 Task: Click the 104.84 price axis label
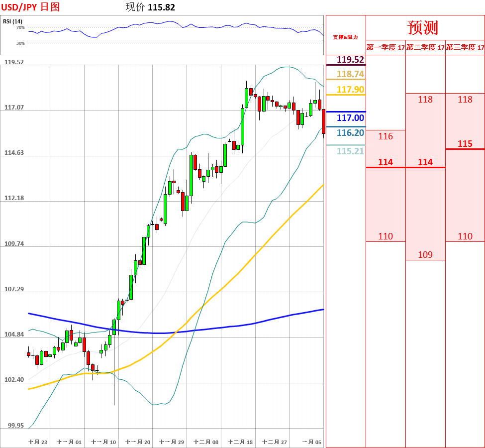click(14, 335)
